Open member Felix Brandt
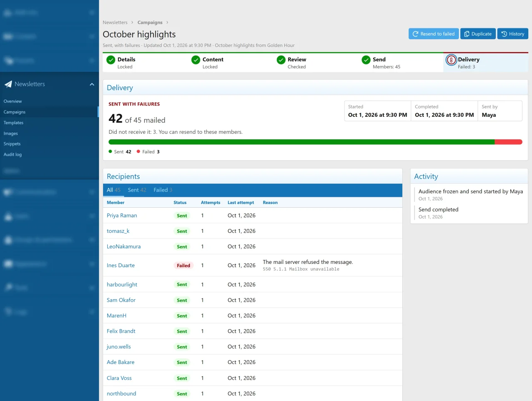532x401 pixels. 121,331
